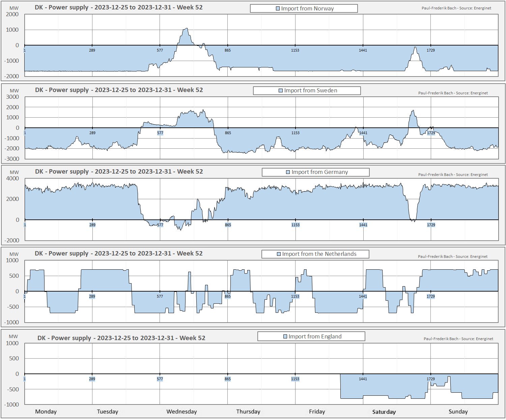Click the source credit on the England chart
This screenshot has width=506, height=420.
coord(458,339)
